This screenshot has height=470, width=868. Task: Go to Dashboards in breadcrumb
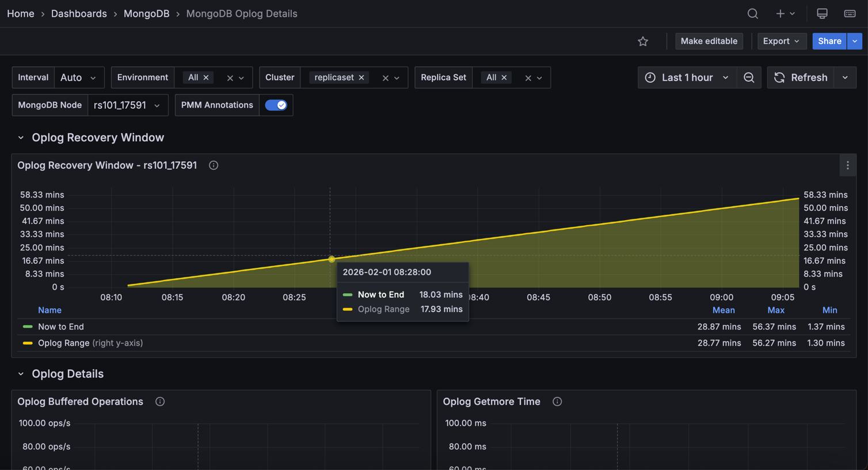pyautogui.click(x=79, y=13)
